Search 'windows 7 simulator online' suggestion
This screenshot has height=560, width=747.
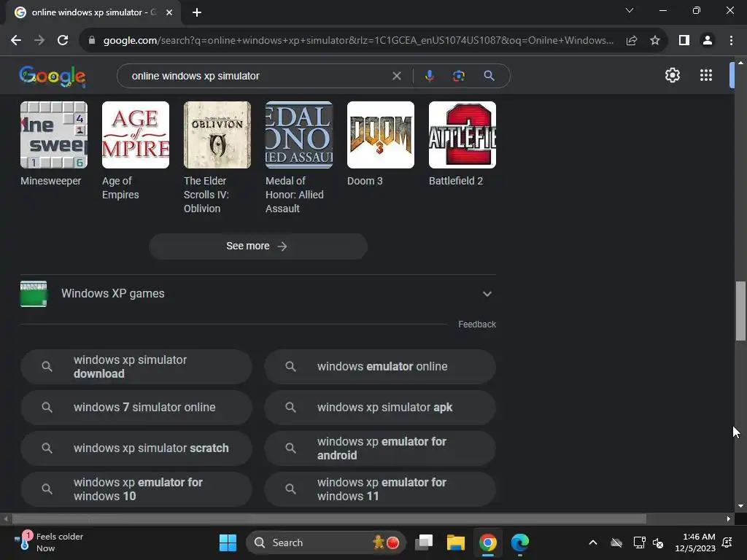[x=136, y=408]
